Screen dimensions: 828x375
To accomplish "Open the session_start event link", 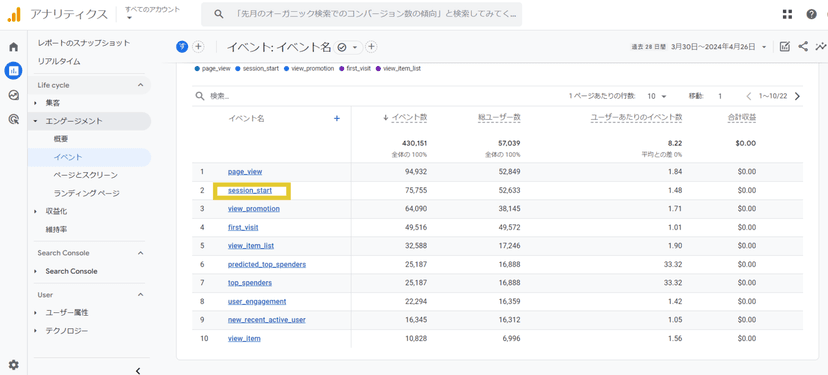I will click(250, 190).
